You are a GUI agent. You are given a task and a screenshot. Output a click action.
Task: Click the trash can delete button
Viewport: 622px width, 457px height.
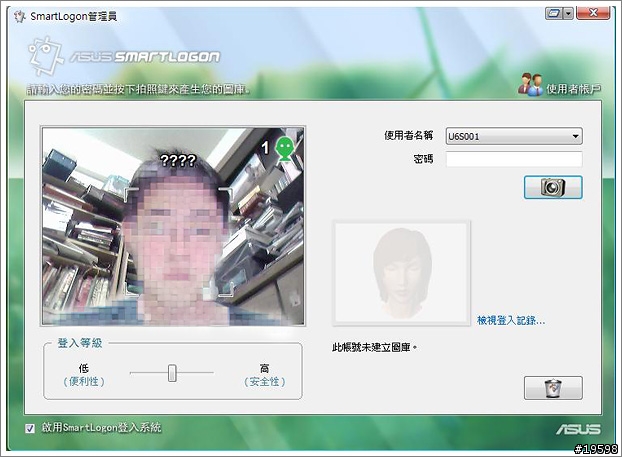(x=553, y=388)
